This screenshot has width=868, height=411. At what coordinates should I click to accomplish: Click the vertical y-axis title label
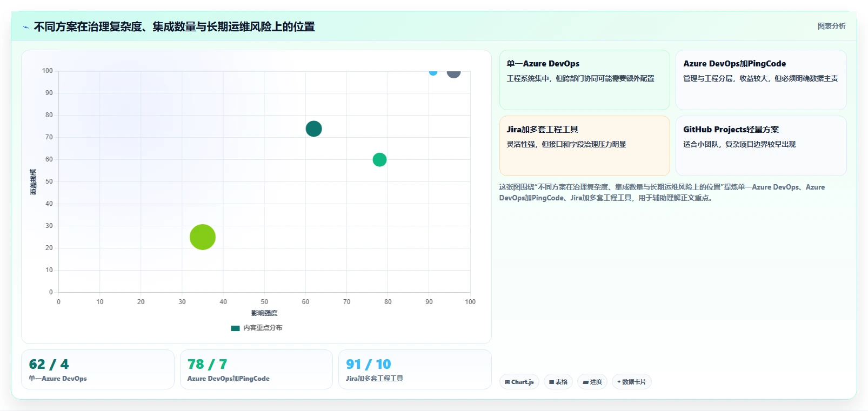pos(34,182)
